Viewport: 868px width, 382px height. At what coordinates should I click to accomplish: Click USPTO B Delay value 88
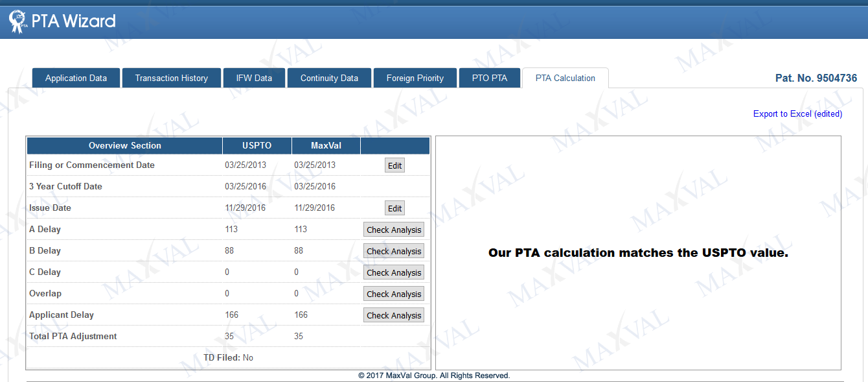coord(229,250)
